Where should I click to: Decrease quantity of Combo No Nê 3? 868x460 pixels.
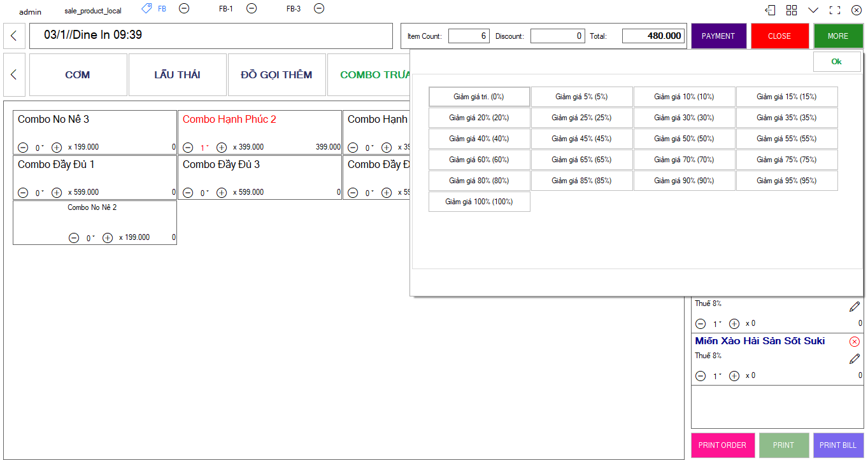(23, 148)
